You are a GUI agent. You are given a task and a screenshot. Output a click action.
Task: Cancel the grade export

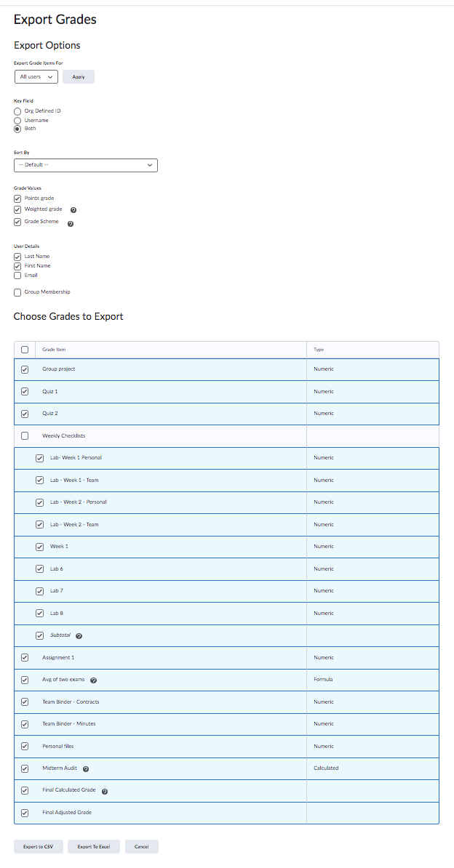(x=141, y=846)
